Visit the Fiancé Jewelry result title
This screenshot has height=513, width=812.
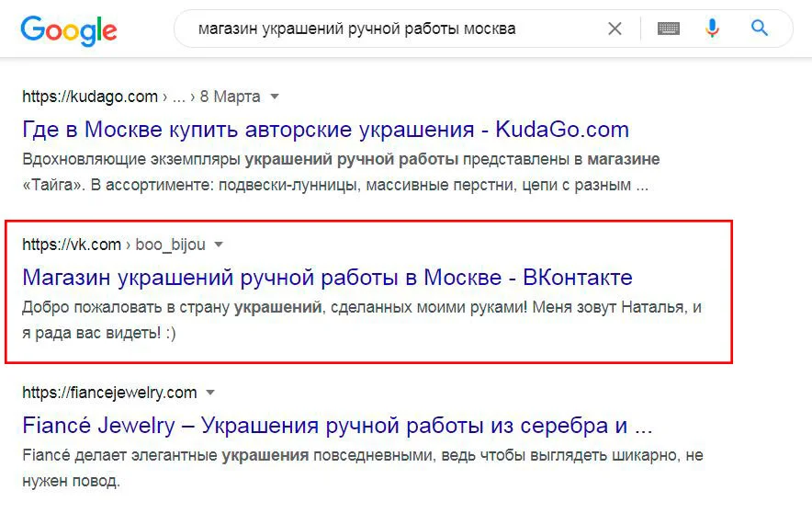pyautogui.click(x=337, y=426)
